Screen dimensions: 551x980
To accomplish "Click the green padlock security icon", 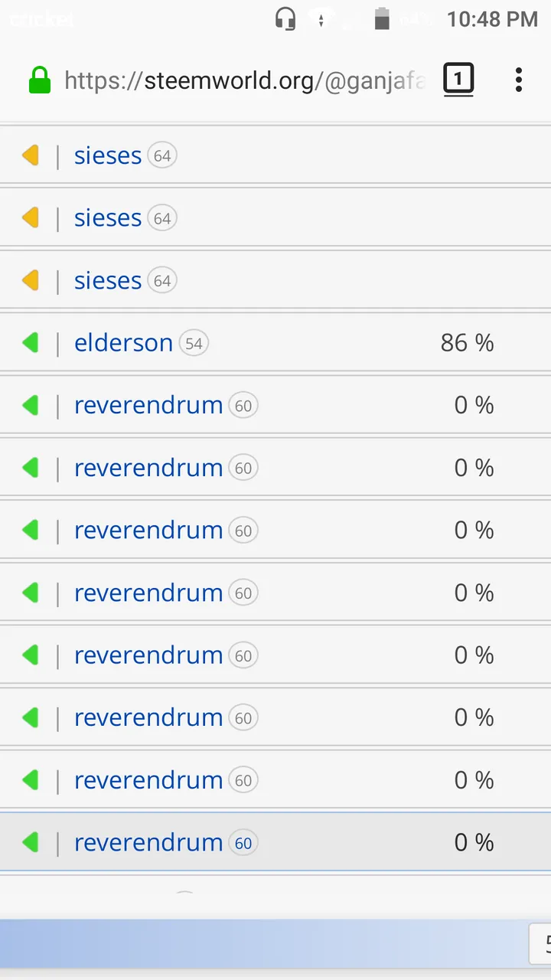I will coord(40,80).
